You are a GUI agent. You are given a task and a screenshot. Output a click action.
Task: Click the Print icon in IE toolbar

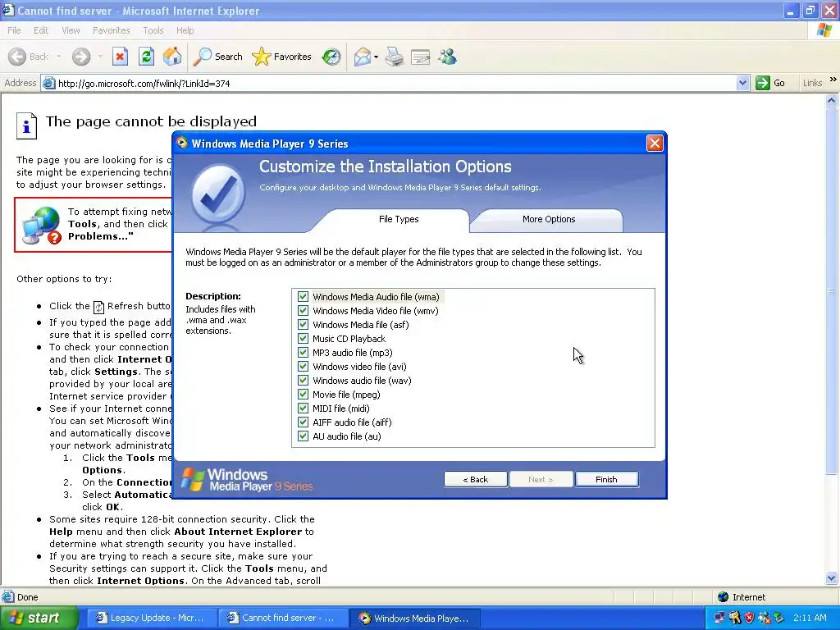click(395, 57)
